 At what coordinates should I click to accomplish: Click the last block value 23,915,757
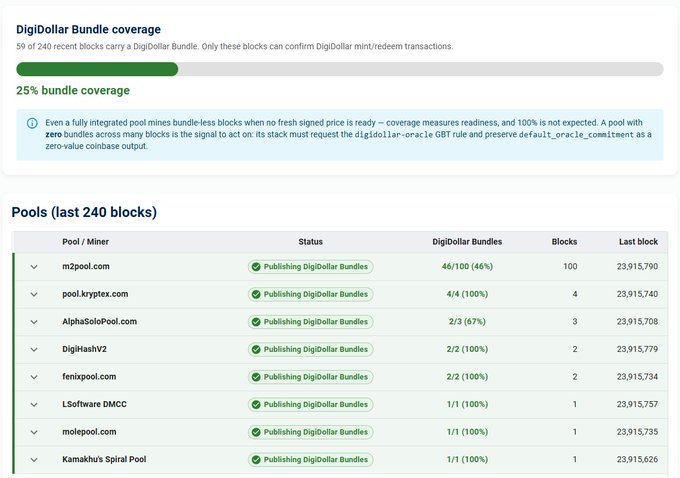(637, 404)
